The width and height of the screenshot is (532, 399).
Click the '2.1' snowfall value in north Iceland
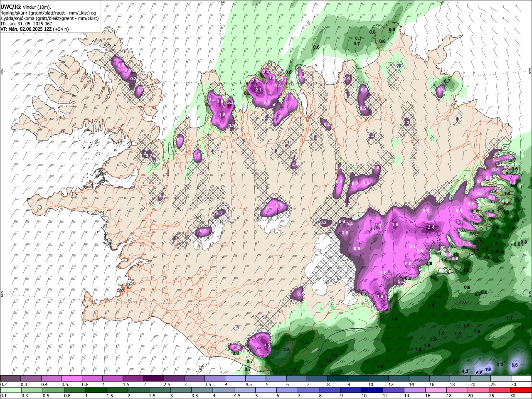[x=258, y=90]
